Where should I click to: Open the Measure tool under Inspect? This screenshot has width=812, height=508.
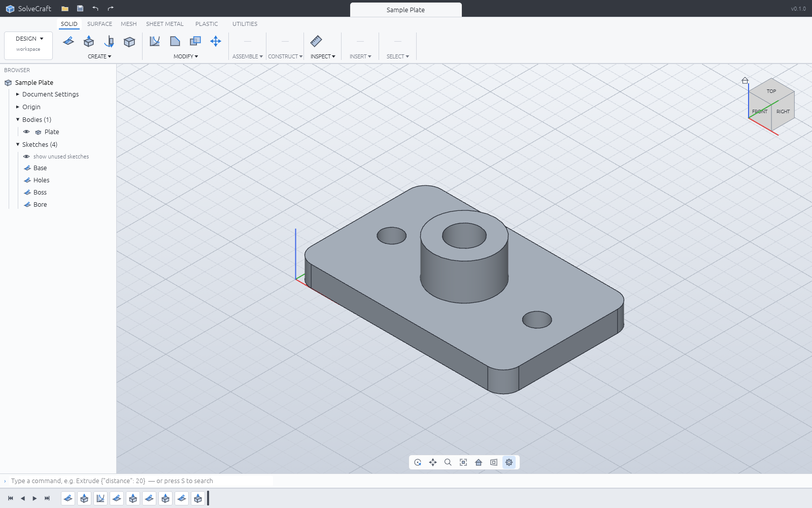316,41
